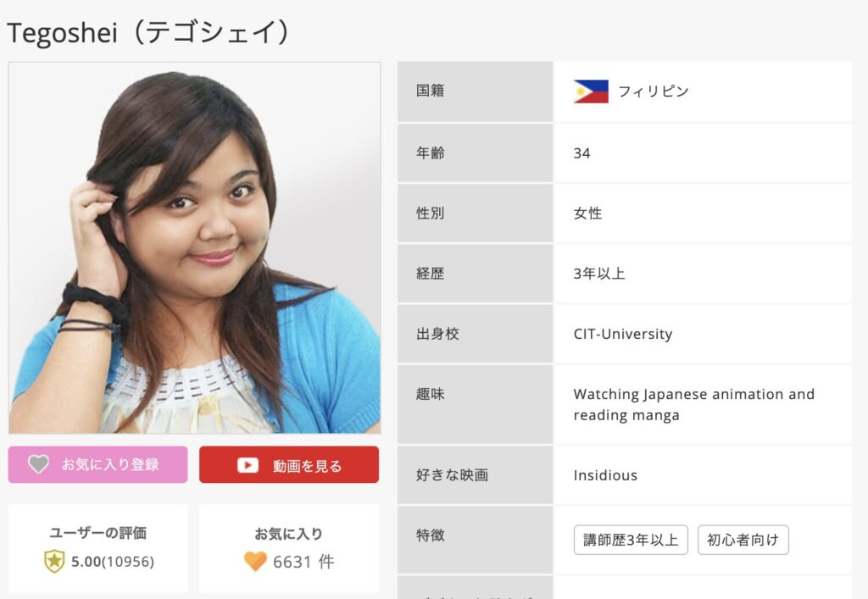Click the Philippines flag icon
The image size is (868, 599).
click(x=591, y=92)
